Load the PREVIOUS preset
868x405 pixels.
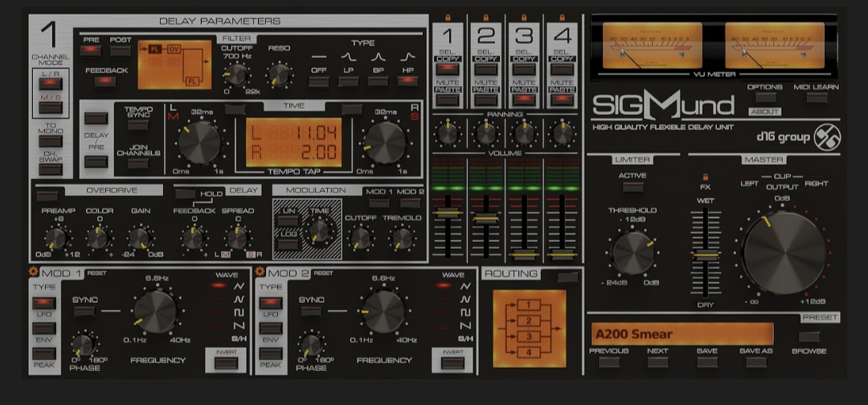point(609,362)
